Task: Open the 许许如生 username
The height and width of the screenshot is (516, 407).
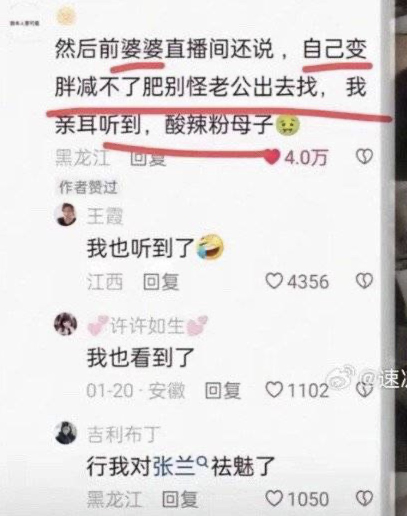Action: click(x=147, y=325)
